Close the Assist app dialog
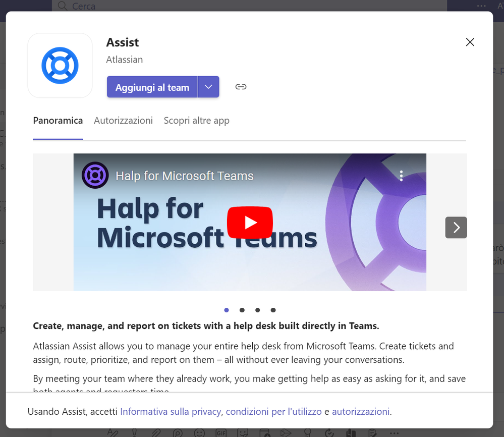504x437 pixels. 470,42
